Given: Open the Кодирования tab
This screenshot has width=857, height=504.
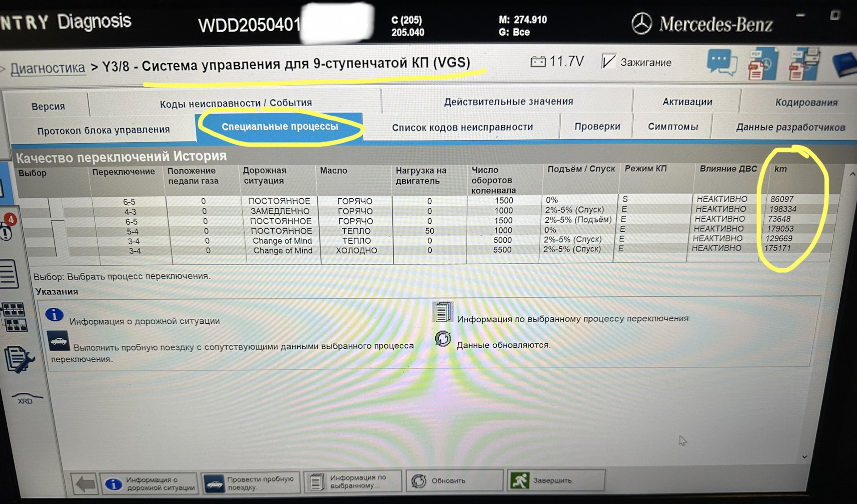Looking at the screenshot, I should click(806, 103).
